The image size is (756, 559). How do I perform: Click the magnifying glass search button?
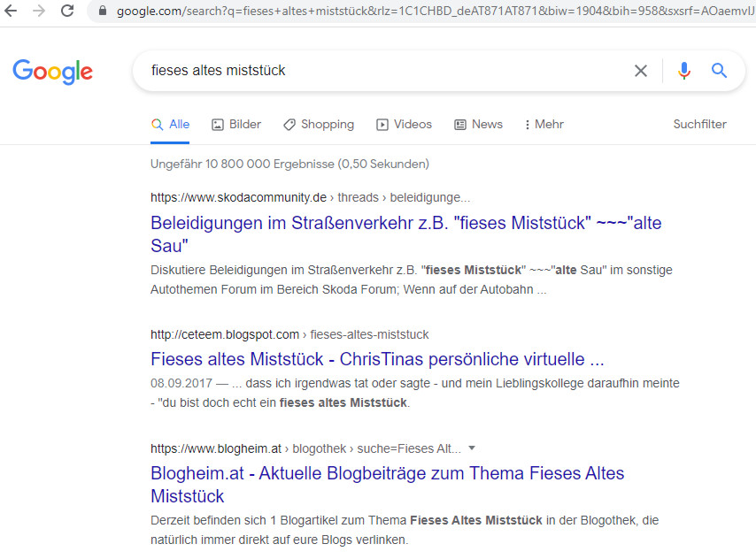point(719,71)
